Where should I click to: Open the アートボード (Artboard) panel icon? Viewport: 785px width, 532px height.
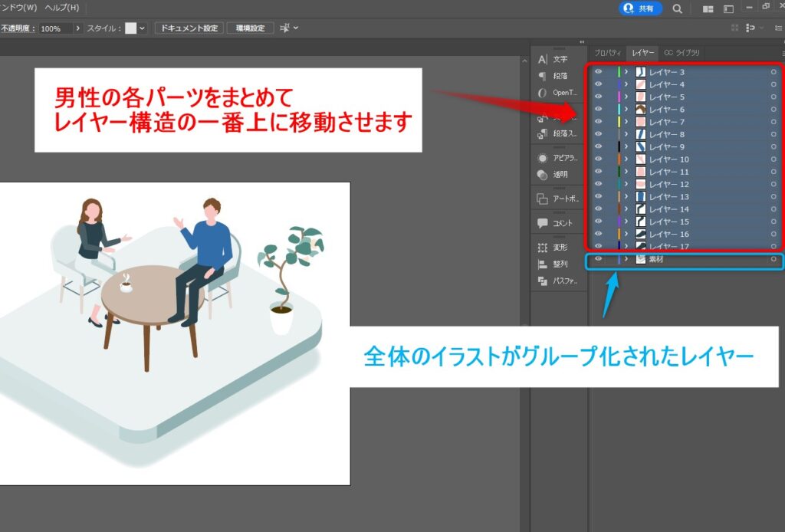[x=543, y=199]
